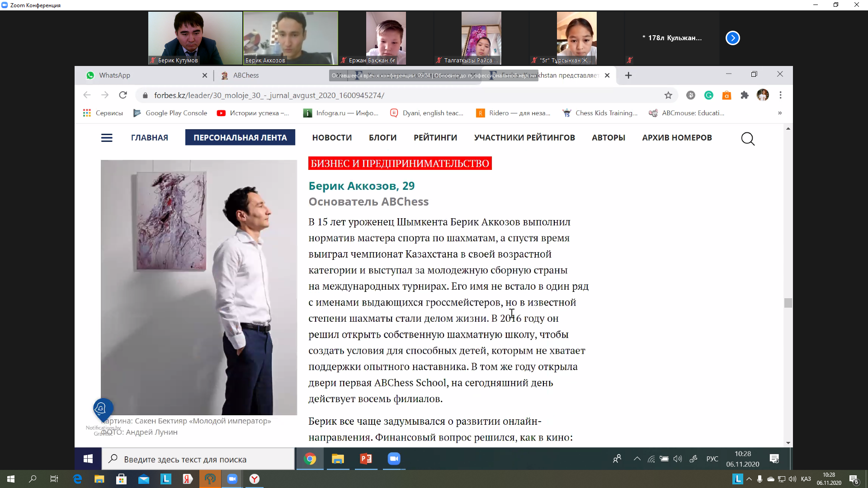
Task: Open НОВОСТИ menu item
Action: tap(332, 138)
